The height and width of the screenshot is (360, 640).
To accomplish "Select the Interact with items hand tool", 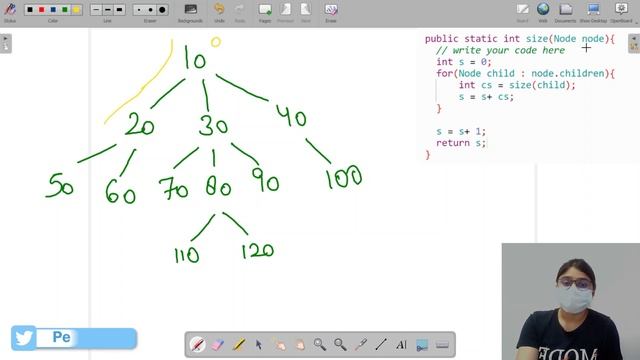I will click(280, 344).
